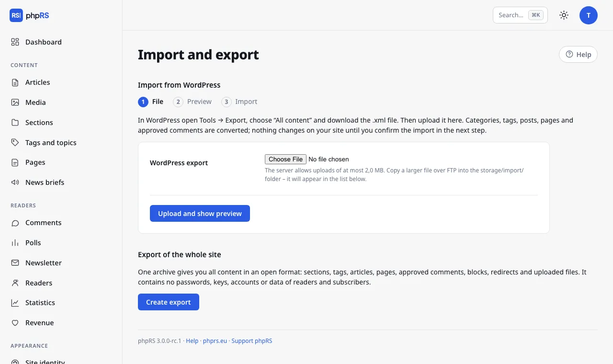Click the phpRS logo icon
The height and width of the screenshot is (364, 613).
click(16, 15)
